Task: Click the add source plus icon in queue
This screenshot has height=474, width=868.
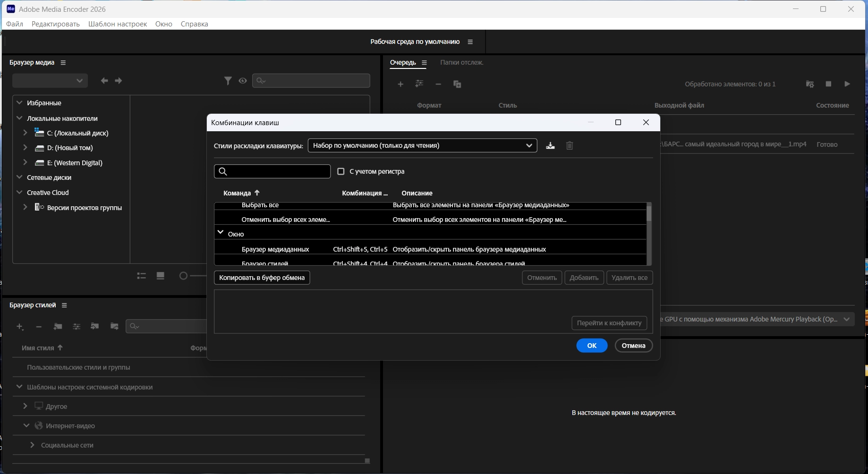Action: [400, 84]
